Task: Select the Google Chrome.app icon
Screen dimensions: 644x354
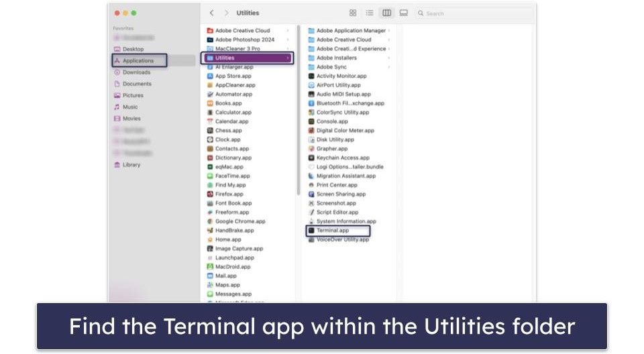Action: pyautogui.click(x=210, y=221)
